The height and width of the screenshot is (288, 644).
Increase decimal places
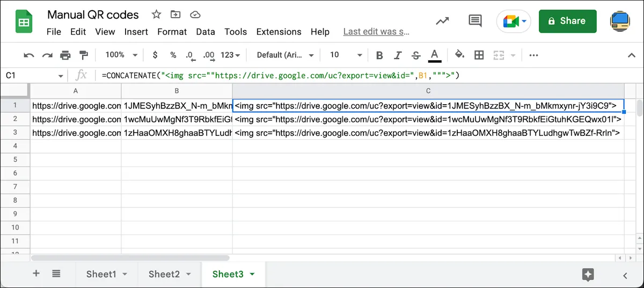(209, 55)
